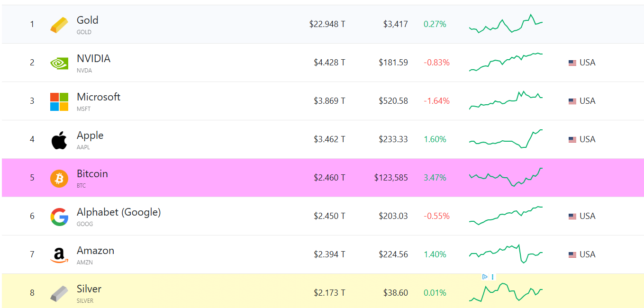
Task: Click the USA flag in Apple's row
Action: pyautogui.click(x=572, y=140)
